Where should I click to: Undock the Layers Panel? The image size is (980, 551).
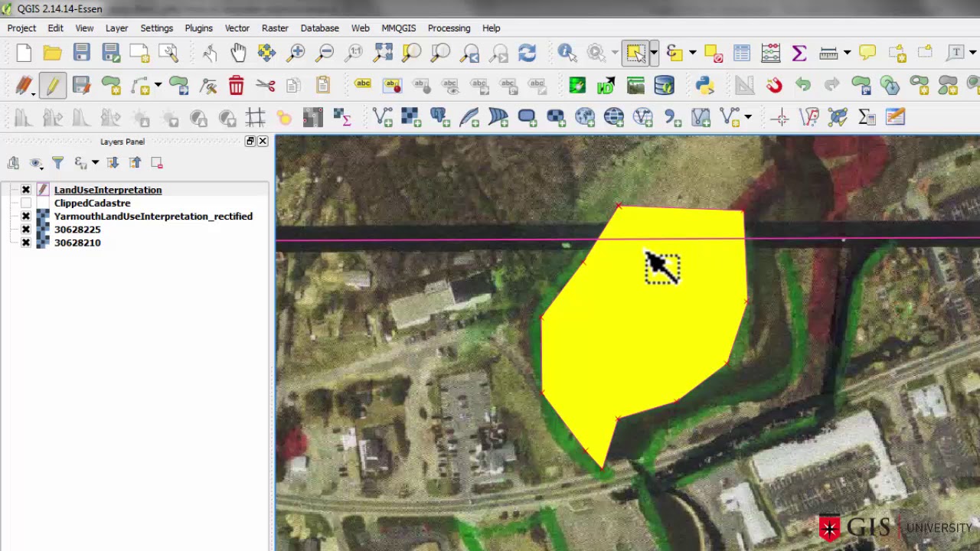point(250,142)
